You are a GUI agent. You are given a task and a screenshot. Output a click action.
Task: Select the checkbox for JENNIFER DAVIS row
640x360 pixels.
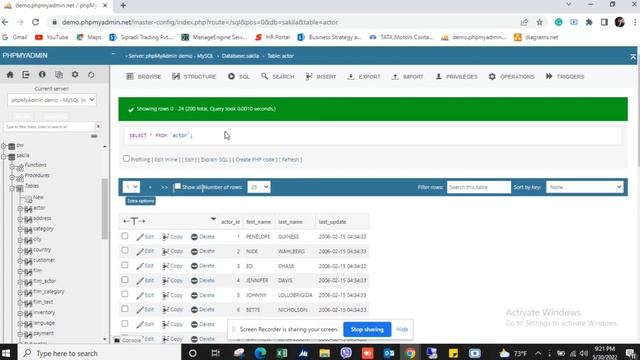point(125,280)
